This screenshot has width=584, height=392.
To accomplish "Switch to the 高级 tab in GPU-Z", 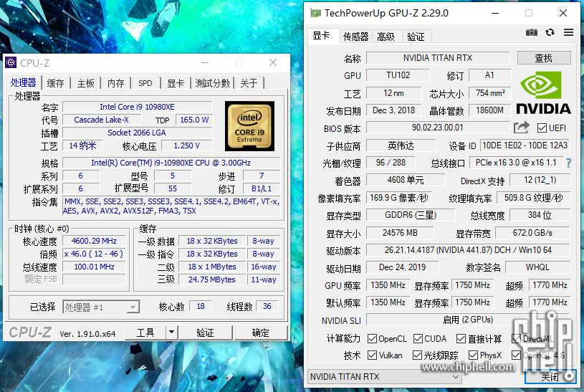I will tap(386, 37).
